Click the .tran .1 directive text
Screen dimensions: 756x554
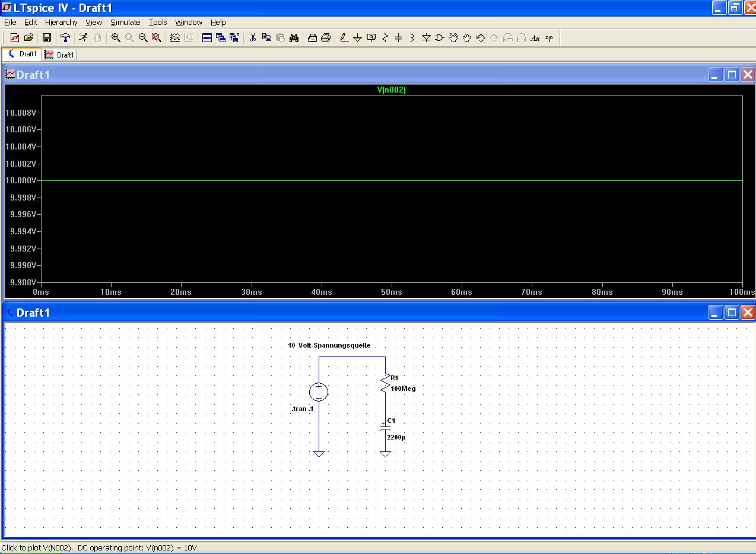pyautogui.click(x=302, y=409)
